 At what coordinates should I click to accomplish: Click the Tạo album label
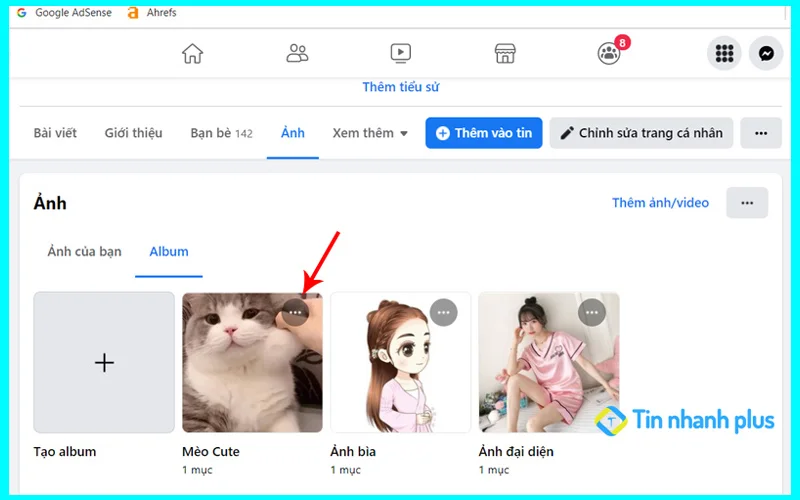pyautogui.click(x=65, y=452)
